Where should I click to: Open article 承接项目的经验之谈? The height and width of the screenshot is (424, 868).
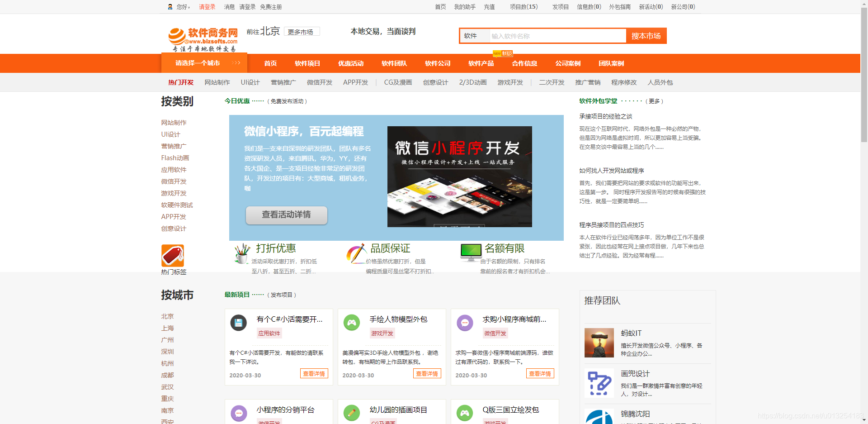tap(606, 116)
